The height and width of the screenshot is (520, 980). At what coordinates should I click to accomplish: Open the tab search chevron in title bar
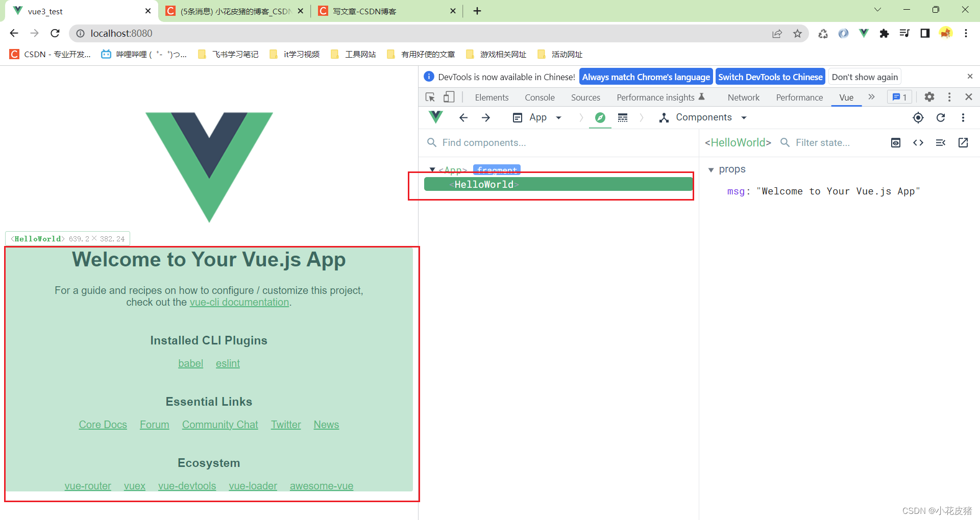click(x=877, y=10)
